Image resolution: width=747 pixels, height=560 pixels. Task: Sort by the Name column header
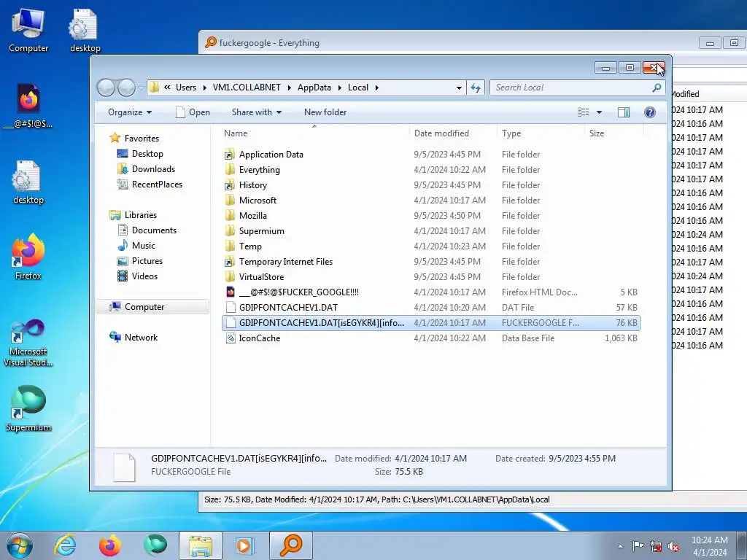click(x=314, y=133)
